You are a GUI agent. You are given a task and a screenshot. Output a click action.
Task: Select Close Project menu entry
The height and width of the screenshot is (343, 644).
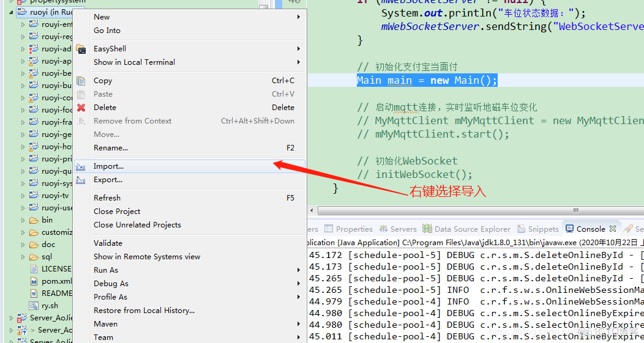click(x=189, y=212)
